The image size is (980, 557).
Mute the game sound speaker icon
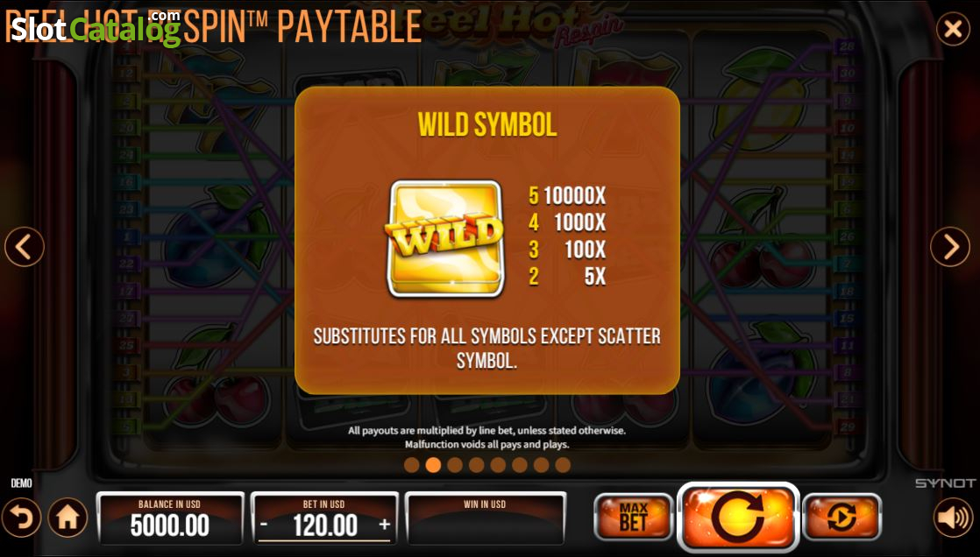[953, 518]
